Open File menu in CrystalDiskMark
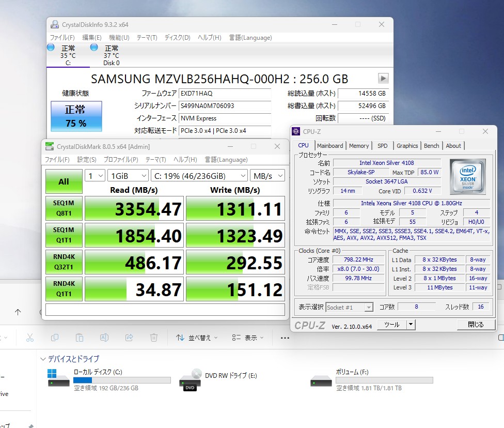This screenshot has height=428, width=504. click(x=57, y=160)
